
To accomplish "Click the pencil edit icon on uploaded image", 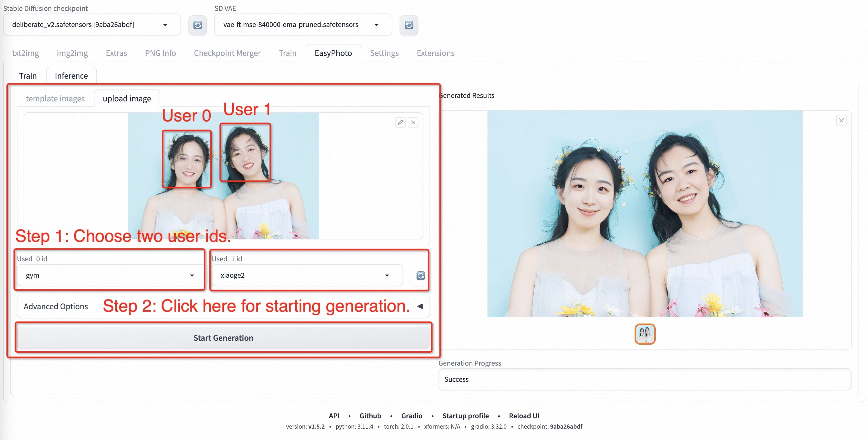I will (x=400, y=122).
